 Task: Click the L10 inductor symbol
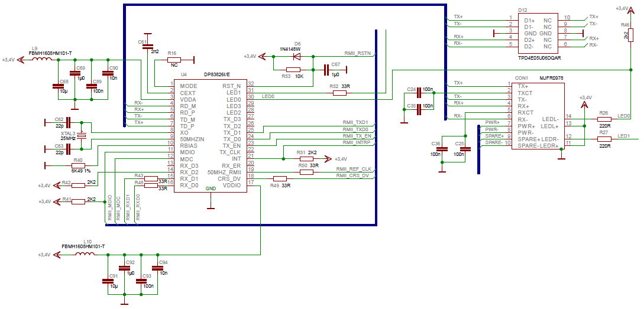[x=85, y=255]
